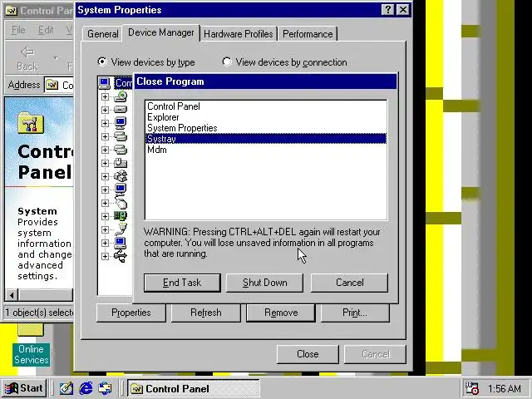Select System Properties in task list

(266, 128)
